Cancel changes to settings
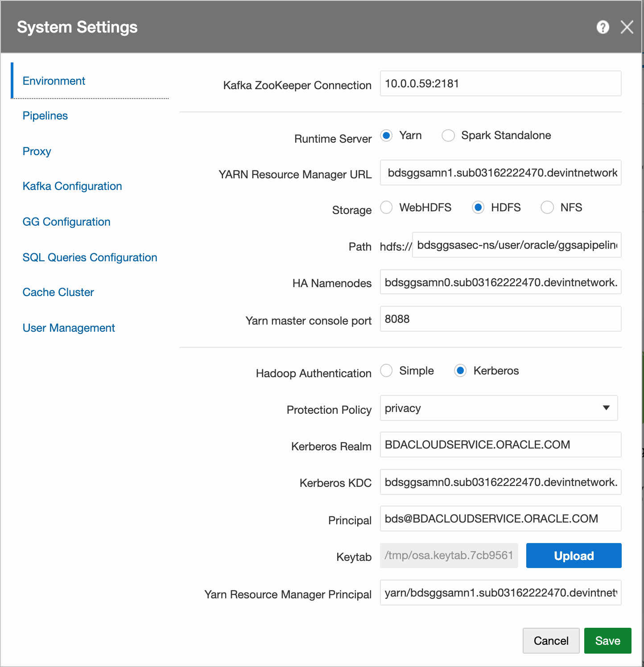644x667 pixels. tap(551, 641)
